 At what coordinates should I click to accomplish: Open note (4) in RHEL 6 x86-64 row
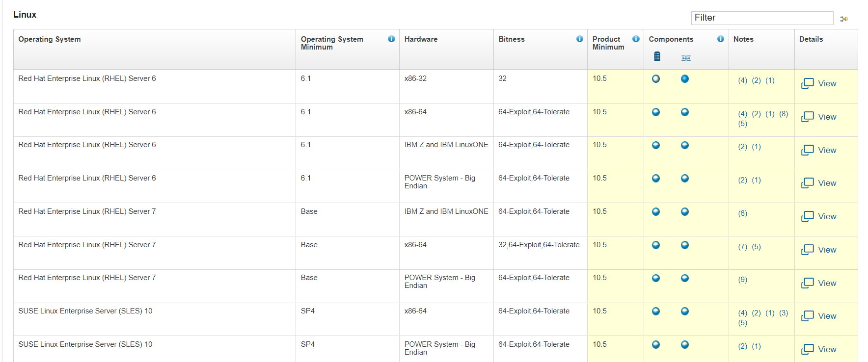tap(743, 114)
